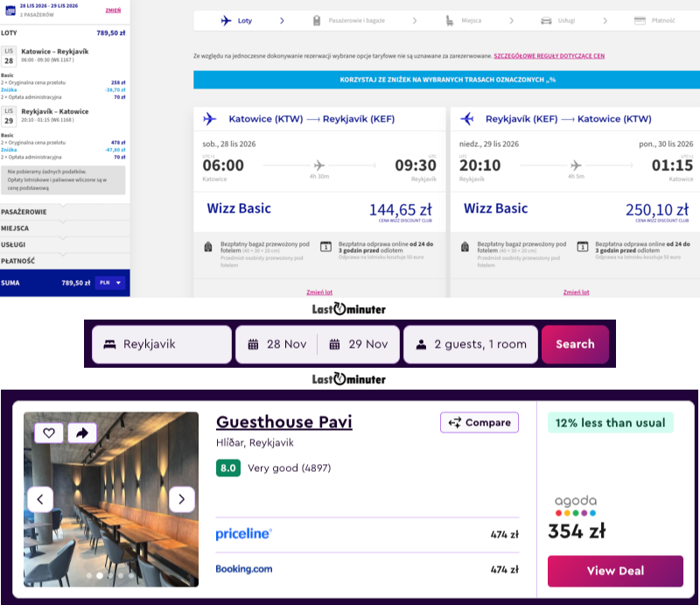The image size is (700, 605).
Task: Open the Pasażerowie i bagaże step
Action: tap(356, 20)
